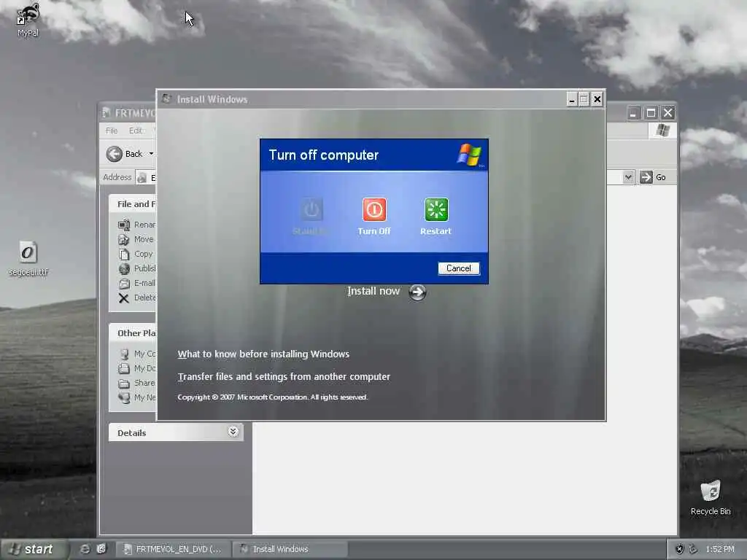Screen dimensions: 747x560
Task: Click the security shield tray icon
Action: 680,549
